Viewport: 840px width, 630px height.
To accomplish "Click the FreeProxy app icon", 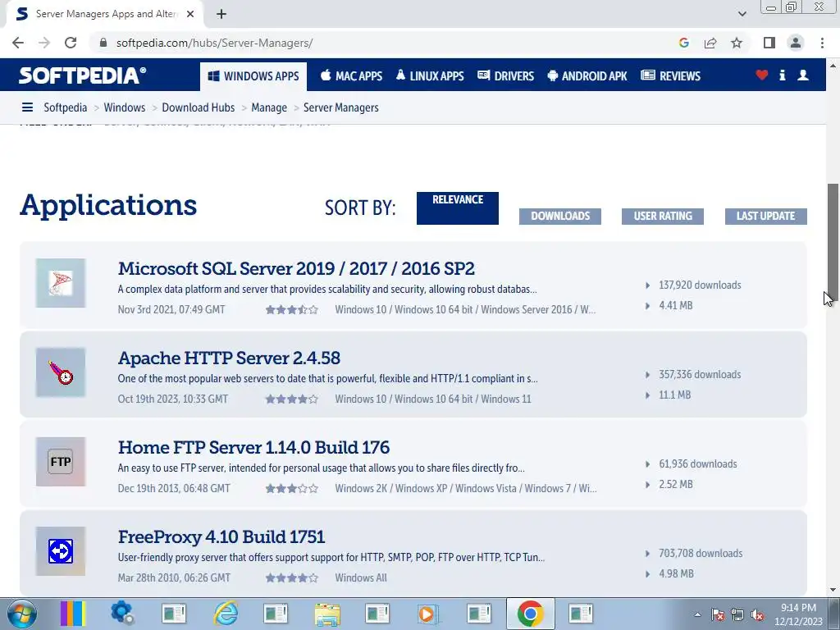I will [x=61, y=551].
